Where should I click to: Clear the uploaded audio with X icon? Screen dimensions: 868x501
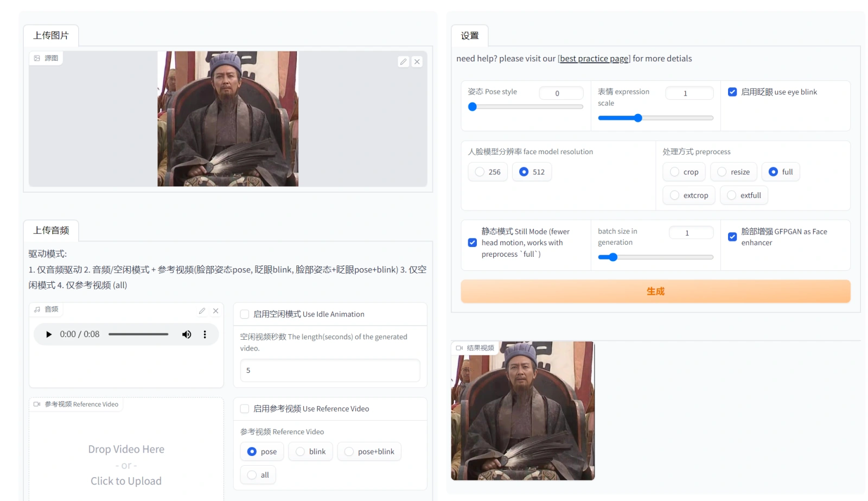coord(216,311)
